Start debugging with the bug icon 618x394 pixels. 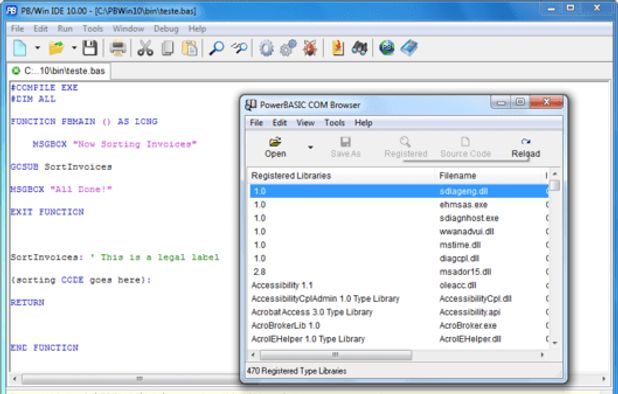310,48
